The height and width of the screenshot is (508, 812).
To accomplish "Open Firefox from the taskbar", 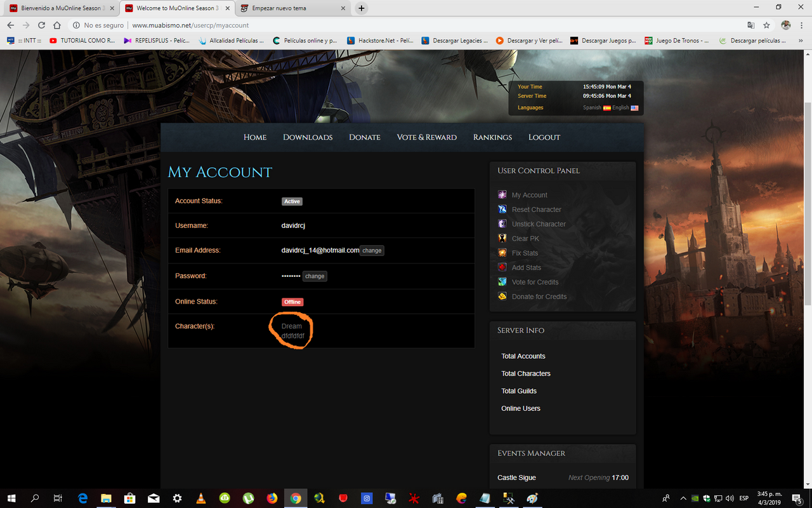I will pyautogui.click(x=272, y=498).
